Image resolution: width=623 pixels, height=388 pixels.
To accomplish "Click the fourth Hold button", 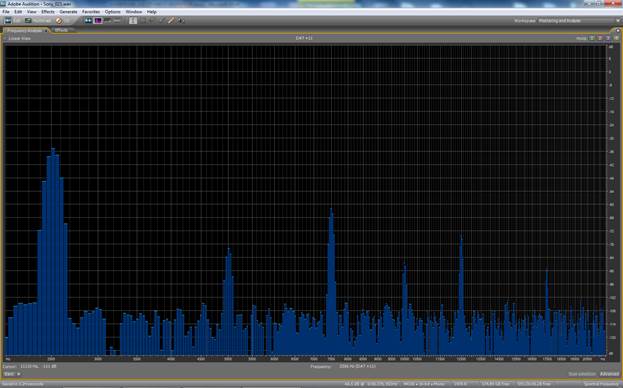I will tap(616, 38).
